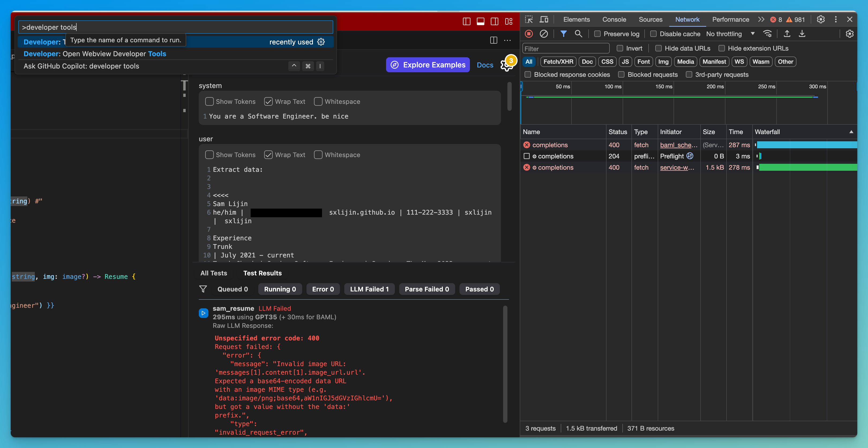Open the All Tests tab
The width and height of the screenshot is (868, 448).
click(x=214, y=273)
